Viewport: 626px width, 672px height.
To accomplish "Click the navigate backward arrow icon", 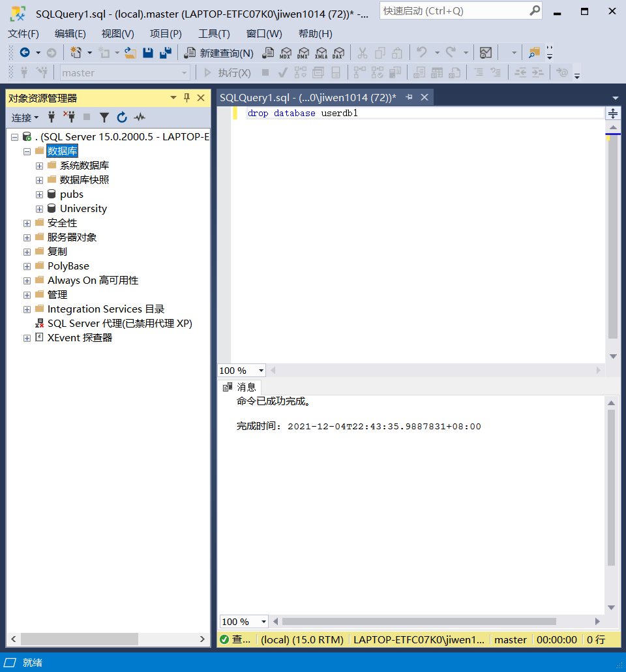I will tap(25, 53).
